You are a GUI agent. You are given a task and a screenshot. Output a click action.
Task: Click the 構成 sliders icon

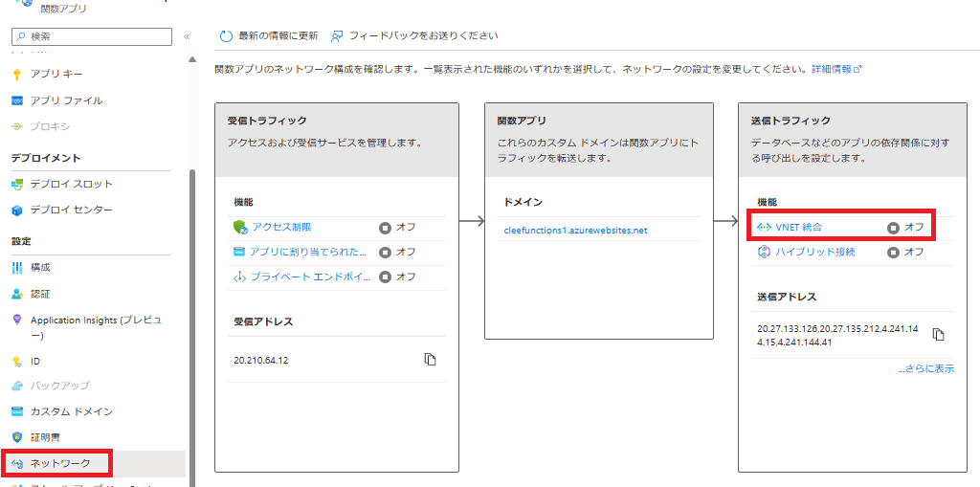17,268
